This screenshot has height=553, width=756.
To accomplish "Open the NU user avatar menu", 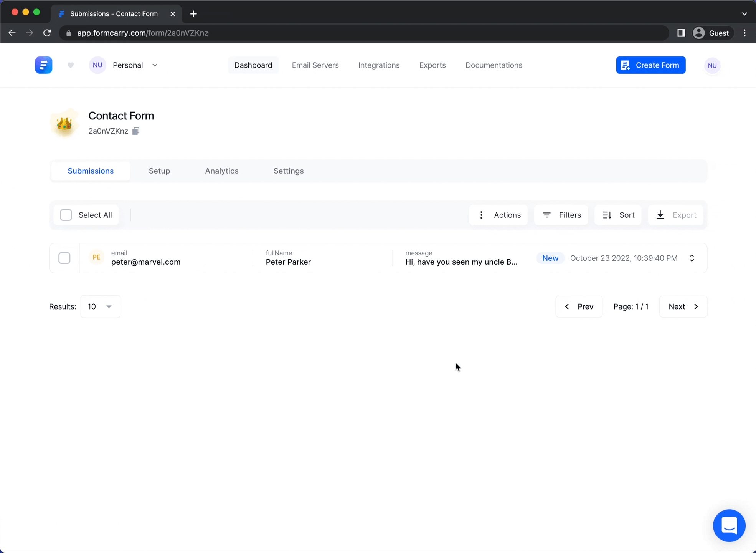I will pos(712,65).
